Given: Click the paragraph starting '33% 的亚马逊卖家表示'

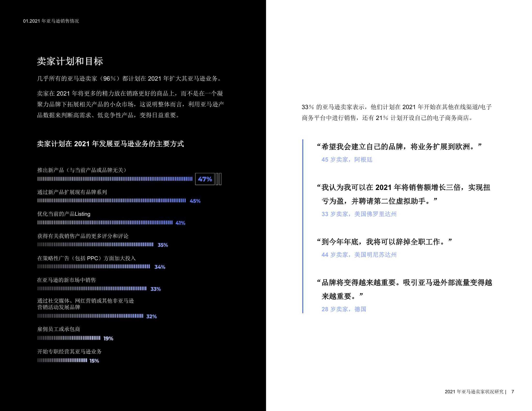Looking at the screenshot, I should click(x=397, y=112).
